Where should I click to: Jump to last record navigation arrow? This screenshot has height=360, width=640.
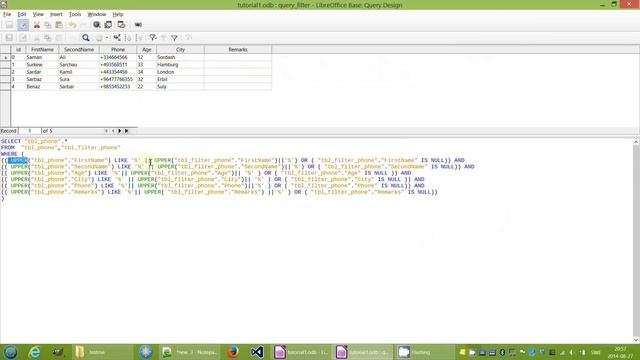click(127, 131)
